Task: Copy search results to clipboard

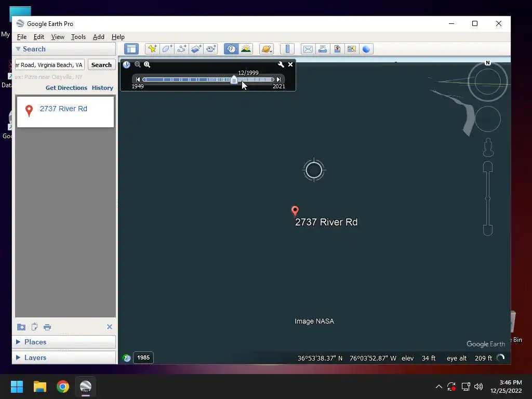Action: pyautogui.click(x=34, y=327)
